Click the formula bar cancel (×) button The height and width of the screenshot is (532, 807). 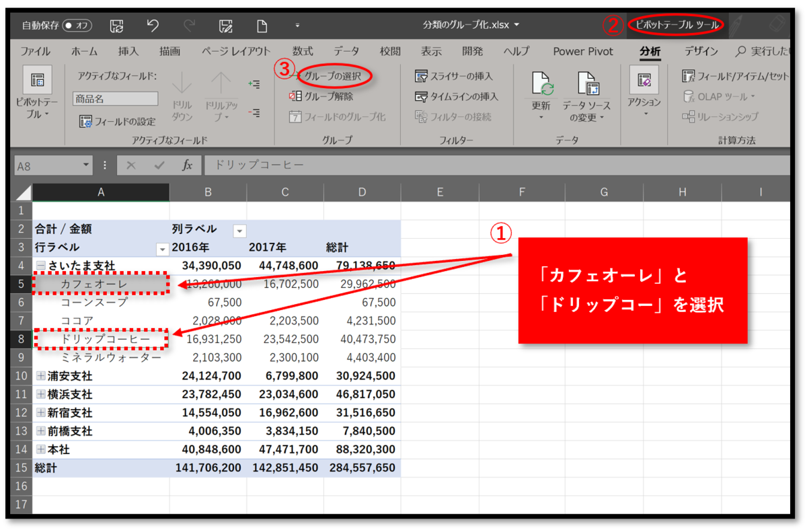tap(131, 165)
